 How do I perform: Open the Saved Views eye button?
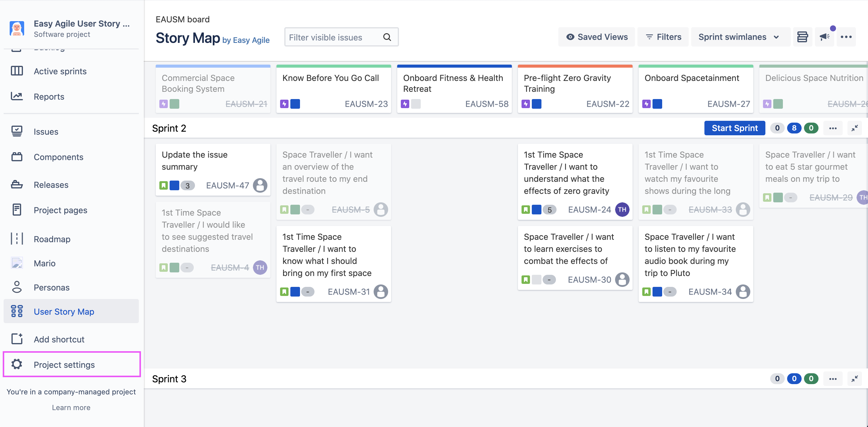(596, 37)
